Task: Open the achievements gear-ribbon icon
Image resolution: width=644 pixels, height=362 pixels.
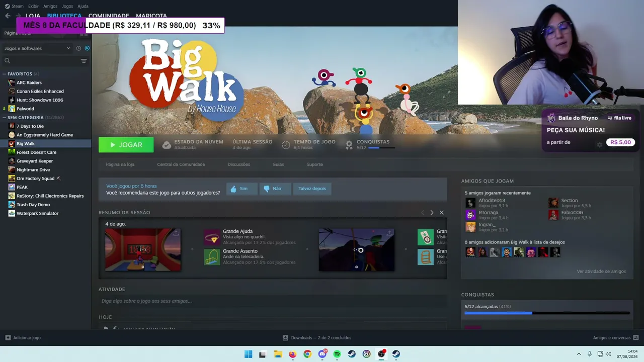Action: coord(349,145)
